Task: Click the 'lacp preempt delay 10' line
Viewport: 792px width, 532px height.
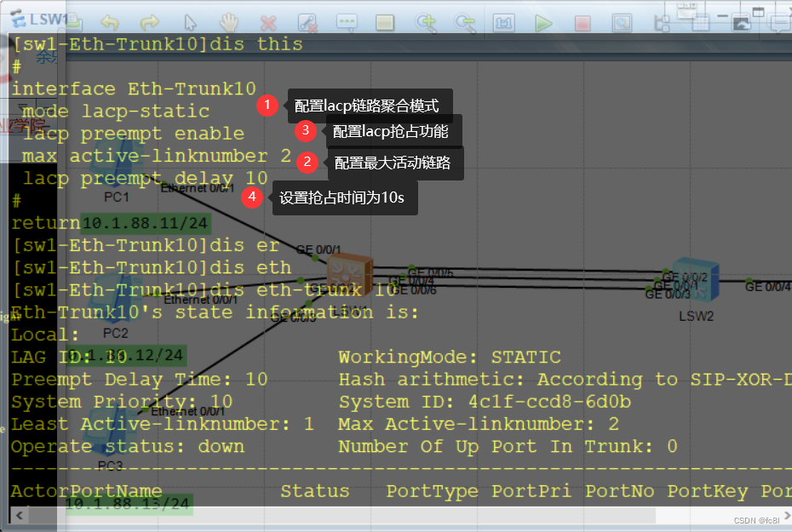Action: tap(145, 178)
